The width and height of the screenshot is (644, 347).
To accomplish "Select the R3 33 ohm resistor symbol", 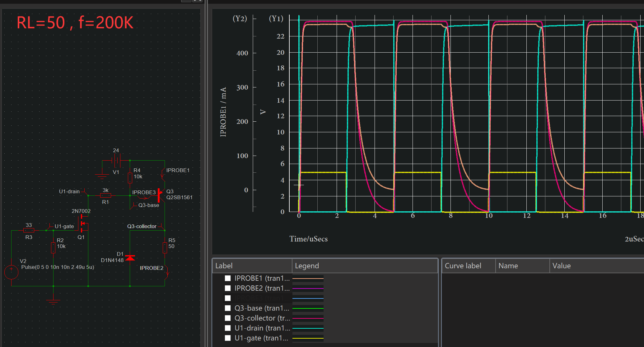I will (x=29, y=230).
